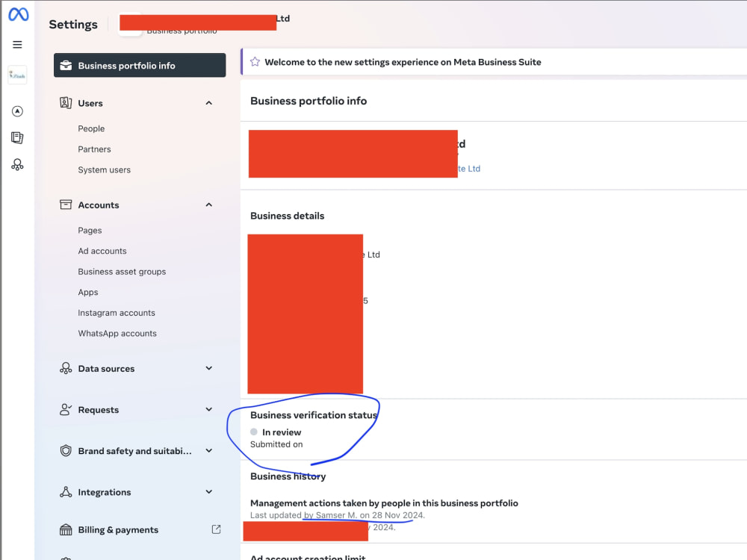
Task: Click Management actions taken by people text
Action: pos(384,503)
